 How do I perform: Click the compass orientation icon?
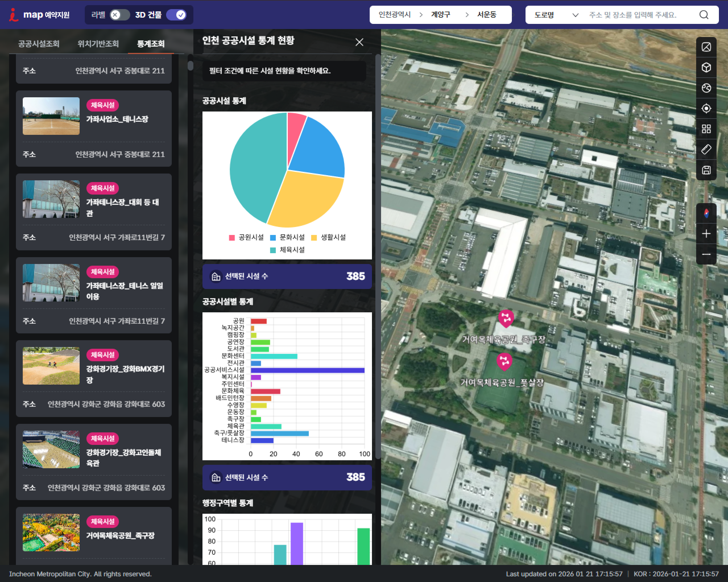click(706, 213)
